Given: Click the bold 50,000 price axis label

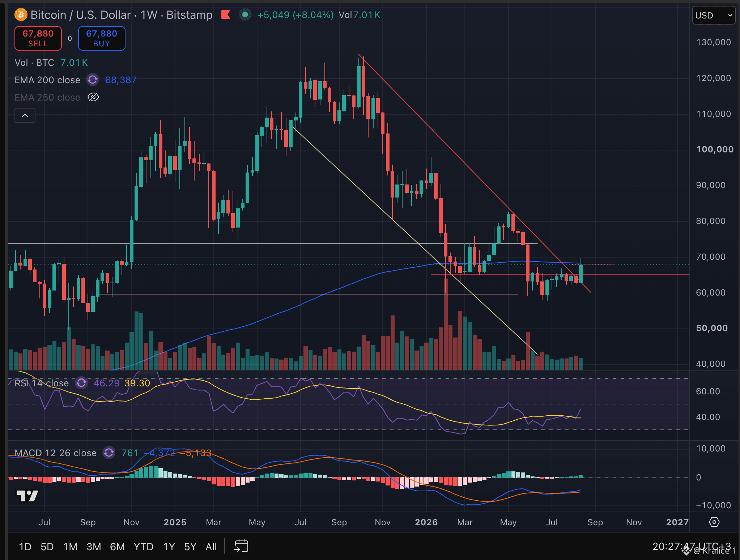Looking at the screenshot, I should coord(712,328).
